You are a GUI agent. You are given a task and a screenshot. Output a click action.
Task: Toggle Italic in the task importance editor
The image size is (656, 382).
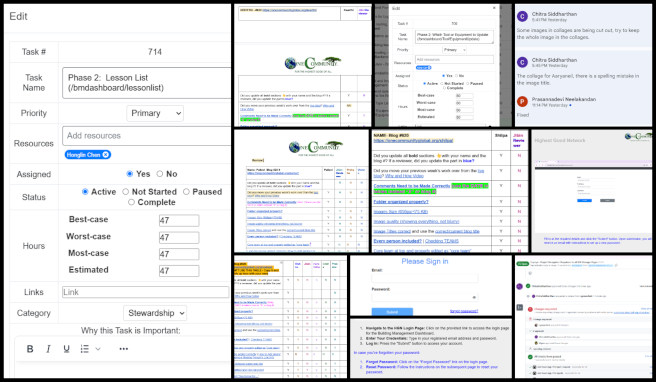click(48, 349)
